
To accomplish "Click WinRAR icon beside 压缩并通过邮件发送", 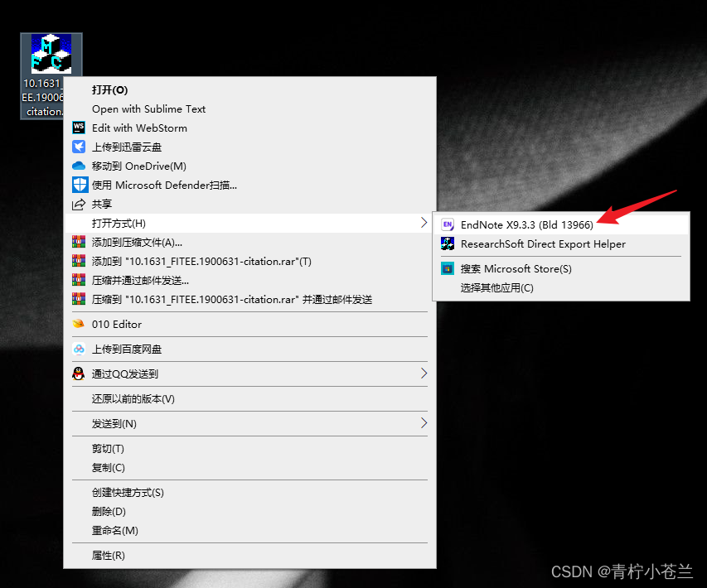I will coord(79,280).
